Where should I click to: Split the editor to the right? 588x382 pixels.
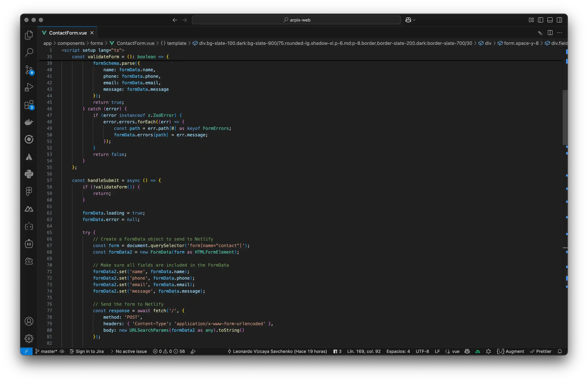tap(550, 33)
